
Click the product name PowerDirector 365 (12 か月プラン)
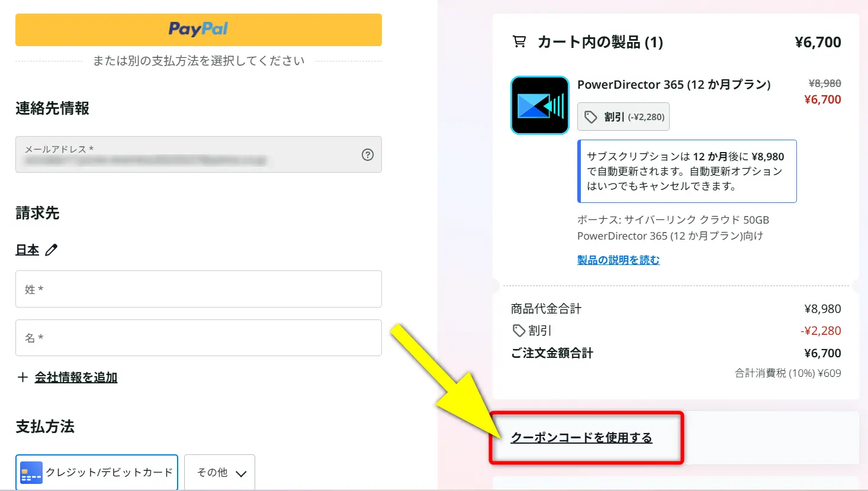[x=674, y=85]
